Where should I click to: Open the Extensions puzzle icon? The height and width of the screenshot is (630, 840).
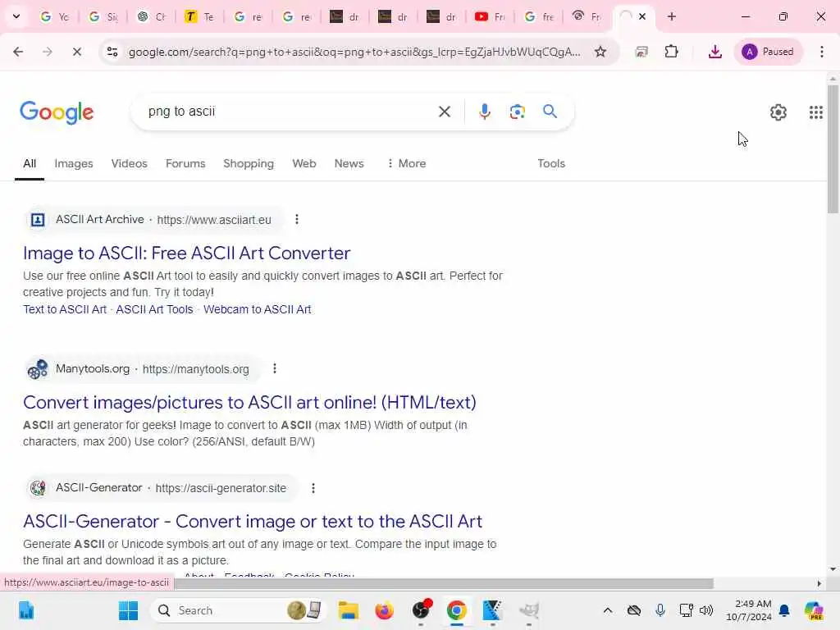pos(671,52)
